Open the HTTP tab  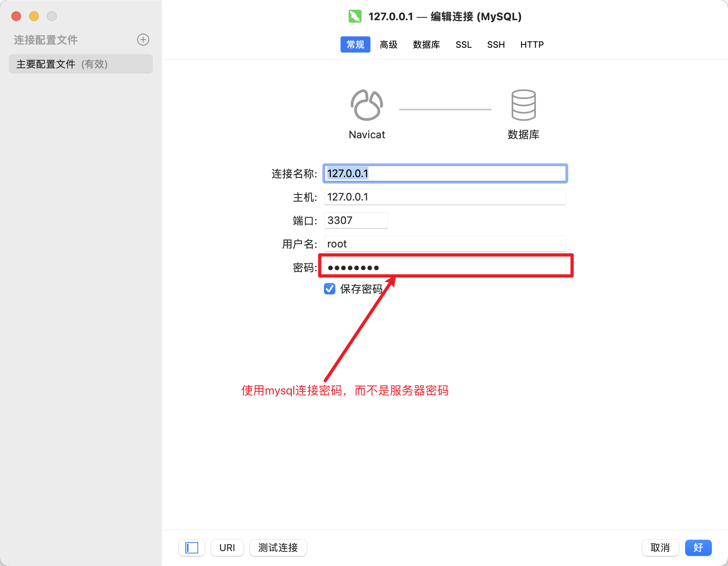point(532,44)
